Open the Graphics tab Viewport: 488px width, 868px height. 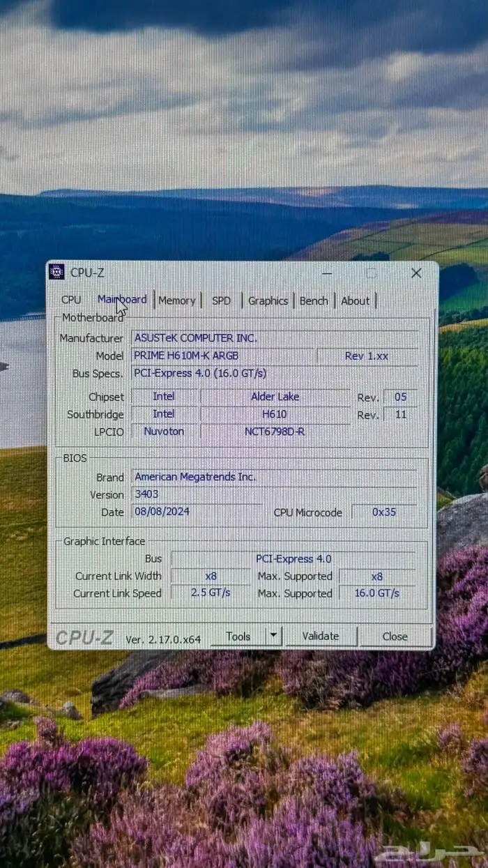click(x=268, y=300)
